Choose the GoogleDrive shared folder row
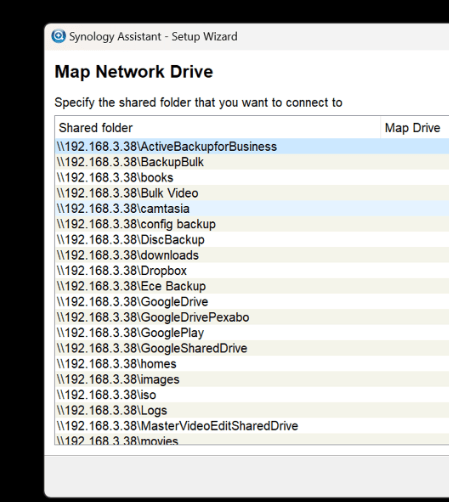This screenshot has width=449, height=502. (252, 301)
